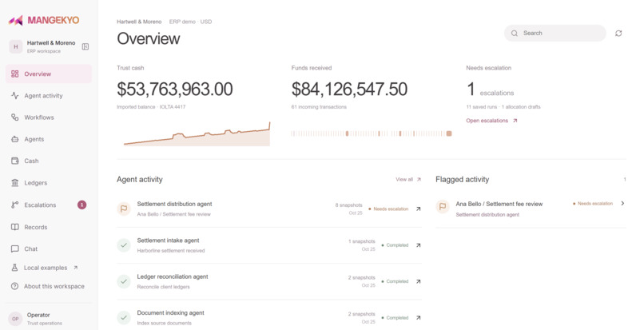Open Settlement distribution agent arrow icon
Image resolution: width=644 pixels, height=330 pixels.
[418, 209]
